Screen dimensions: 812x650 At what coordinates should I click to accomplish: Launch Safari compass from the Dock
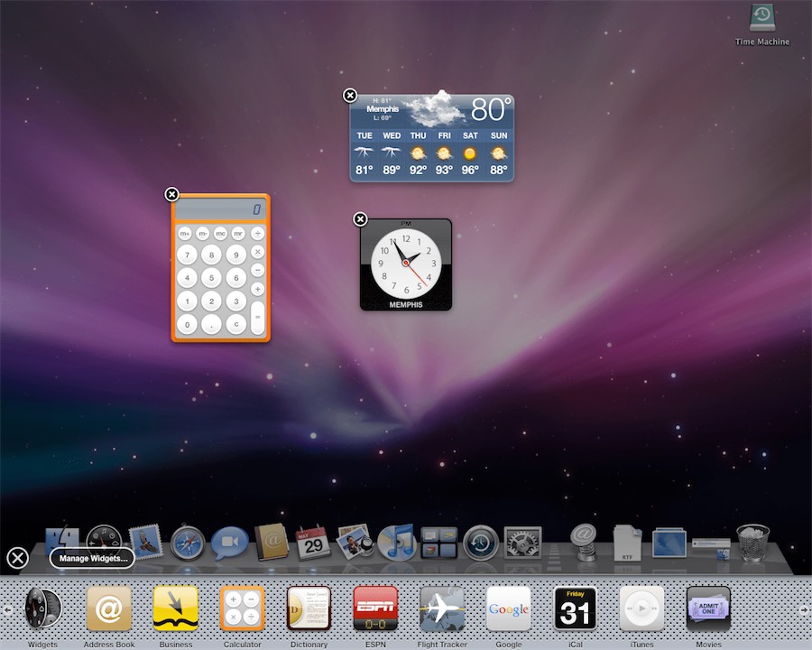point(188,543)
